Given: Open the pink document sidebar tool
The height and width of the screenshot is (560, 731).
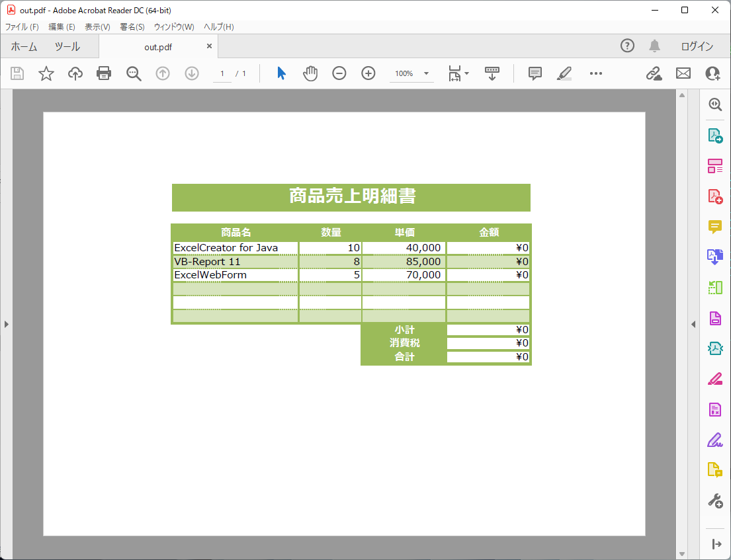Looking at the screenshot, I should [x=715, y=318].
